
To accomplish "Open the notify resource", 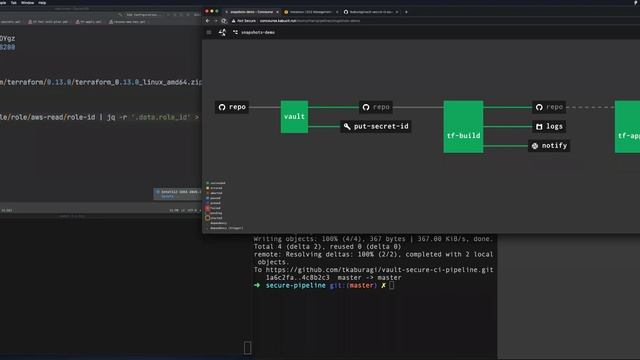I will click(549, 145).
